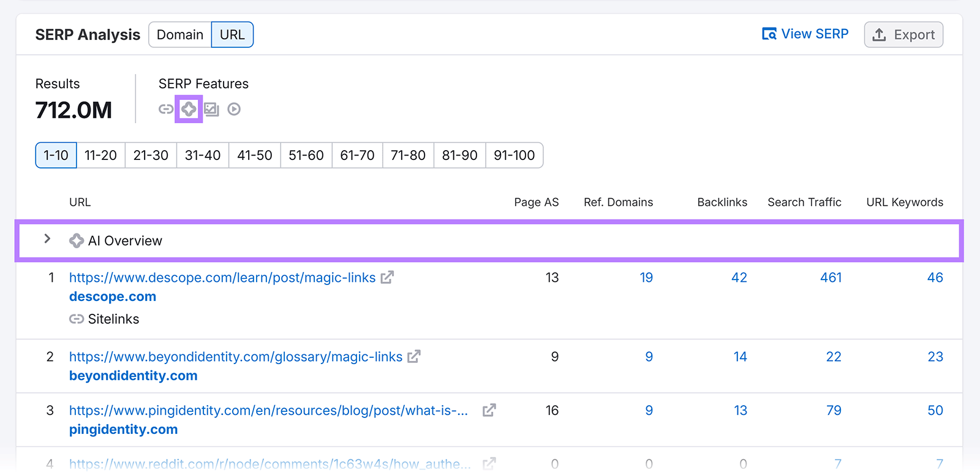Open descope.com URL external link icon
Image resolution: width=980 pixels, height=475 pixels.
(387, 278)
